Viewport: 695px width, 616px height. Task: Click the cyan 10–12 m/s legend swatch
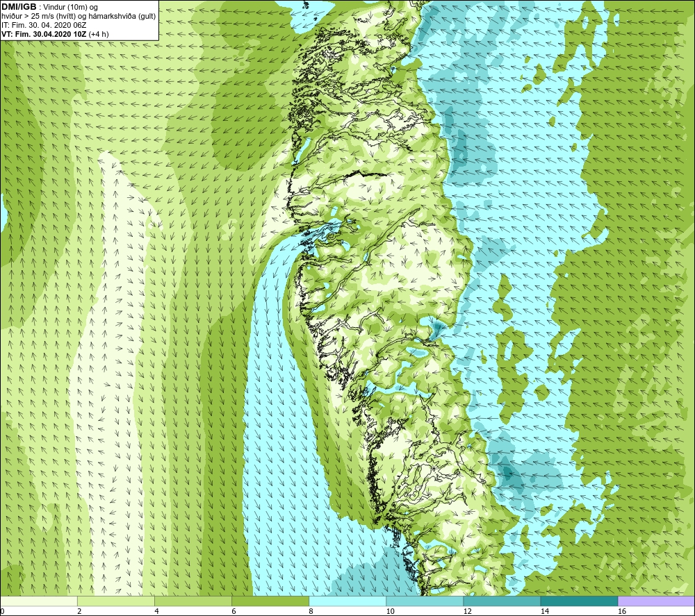425,601
